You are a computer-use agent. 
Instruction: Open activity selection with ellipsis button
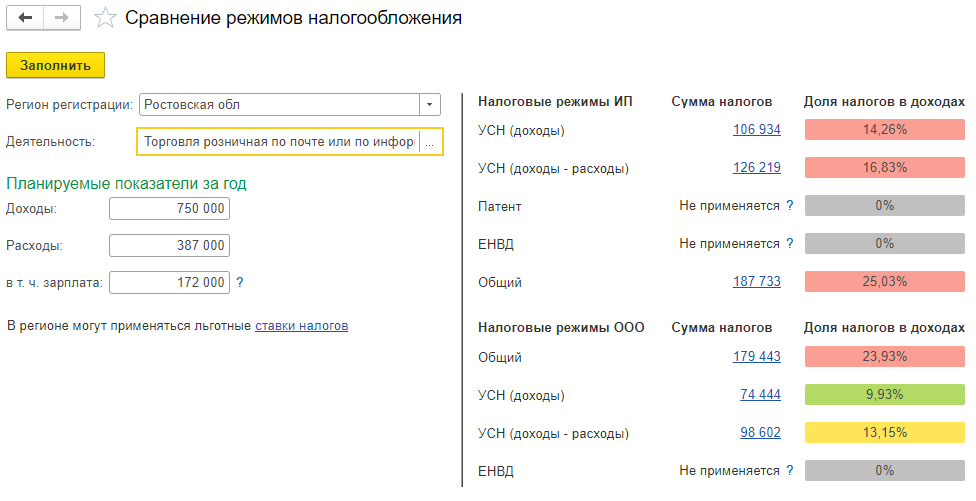(429, 142)
